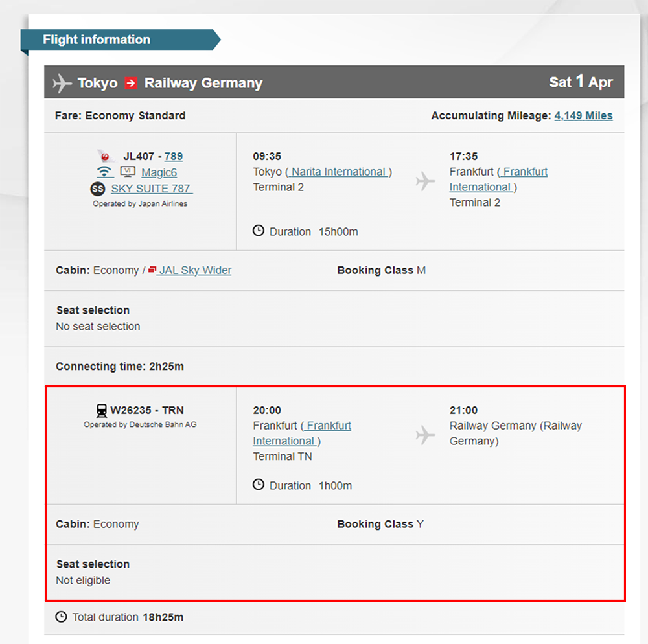Click the SS Sky Suite badge icon
Viewport: 648px width, 644px height.
(97, 189)
